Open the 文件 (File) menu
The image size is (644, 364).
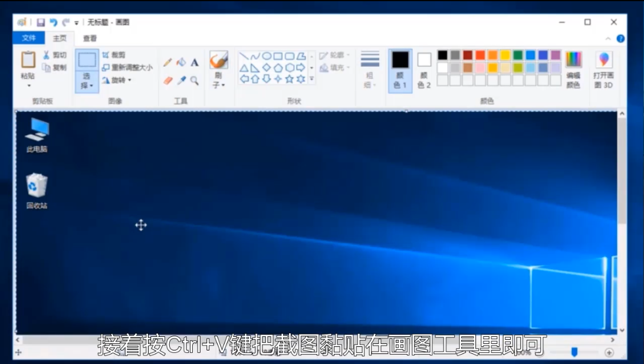(29, 38)
